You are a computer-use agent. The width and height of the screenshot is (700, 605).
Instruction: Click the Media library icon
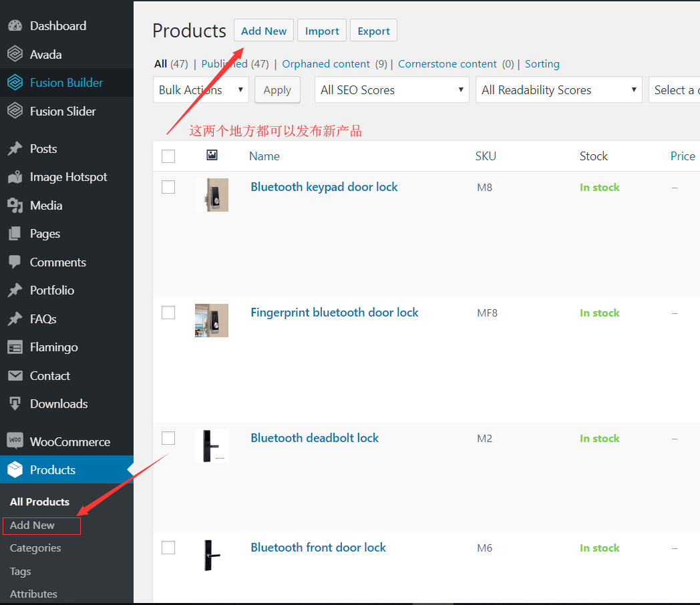[x=15, y=206]
